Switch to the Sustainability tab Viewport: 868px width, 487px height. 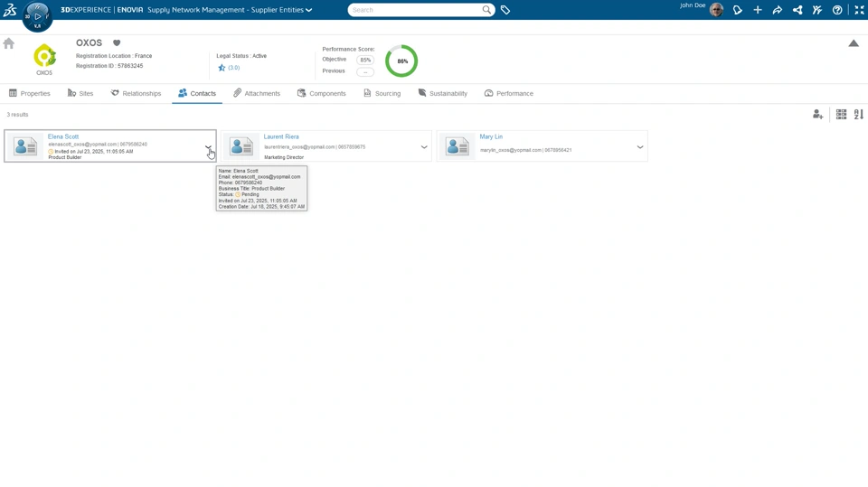[x=442, y=93]
